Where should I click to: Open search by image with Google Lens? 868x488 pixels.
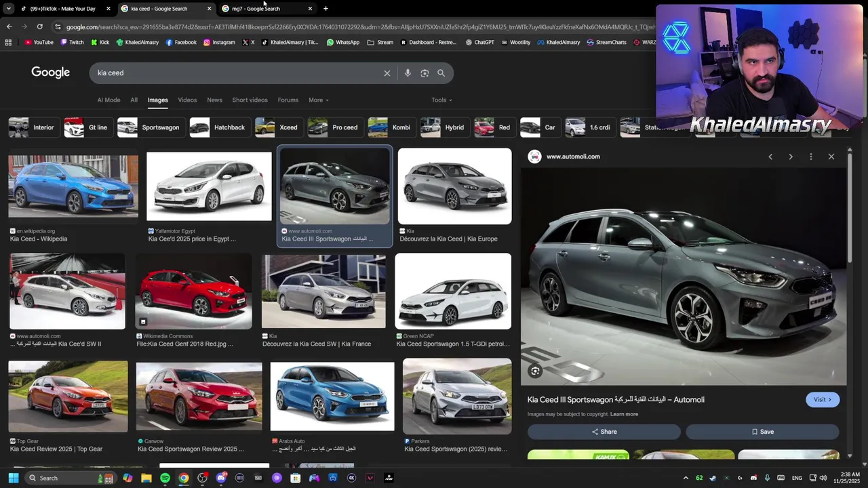coord(425,73)
